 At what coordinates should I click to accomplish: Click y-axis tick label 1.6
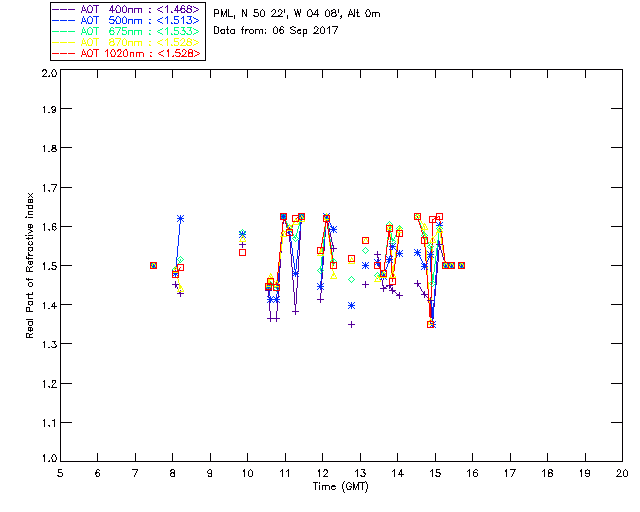point(49,227)
